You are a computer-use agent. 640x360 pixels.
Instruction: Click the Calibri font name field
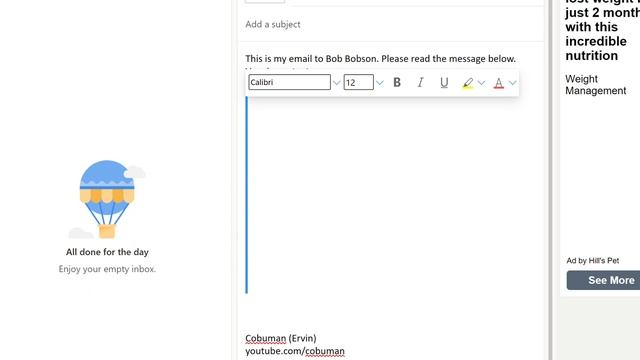pos(289,82)
